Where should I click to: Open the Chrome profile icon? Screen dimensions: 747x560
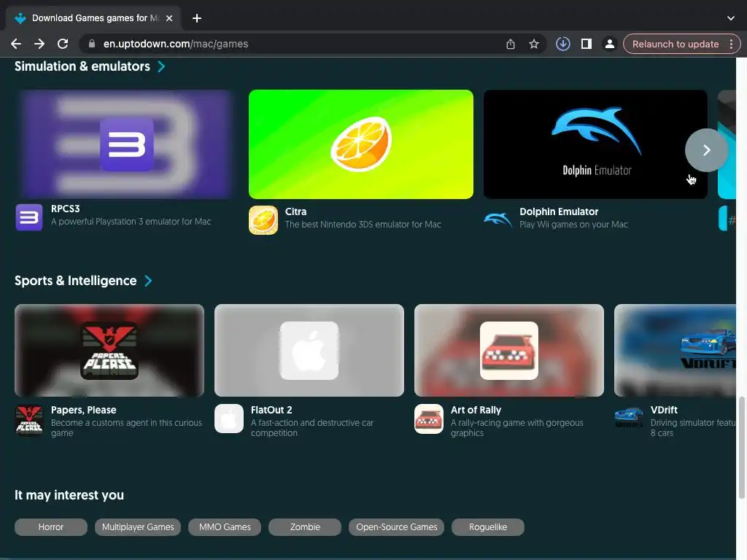(609, 44)
